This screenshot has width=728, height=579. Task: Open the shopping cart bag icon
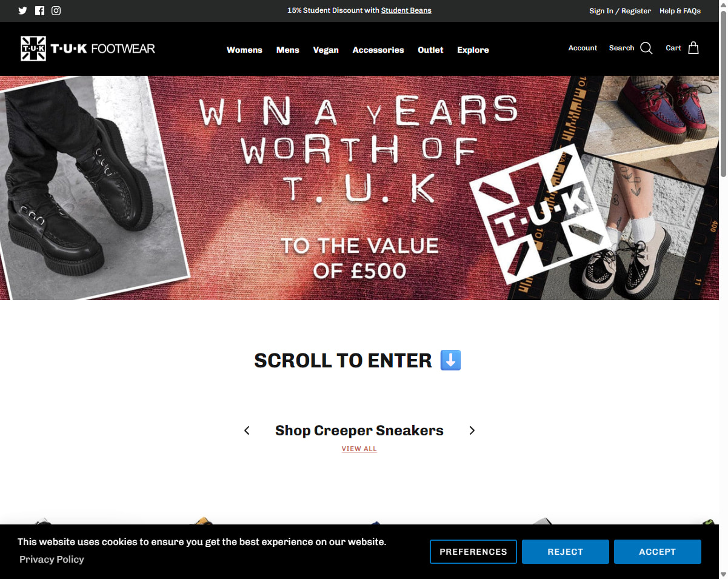[693, 48]
